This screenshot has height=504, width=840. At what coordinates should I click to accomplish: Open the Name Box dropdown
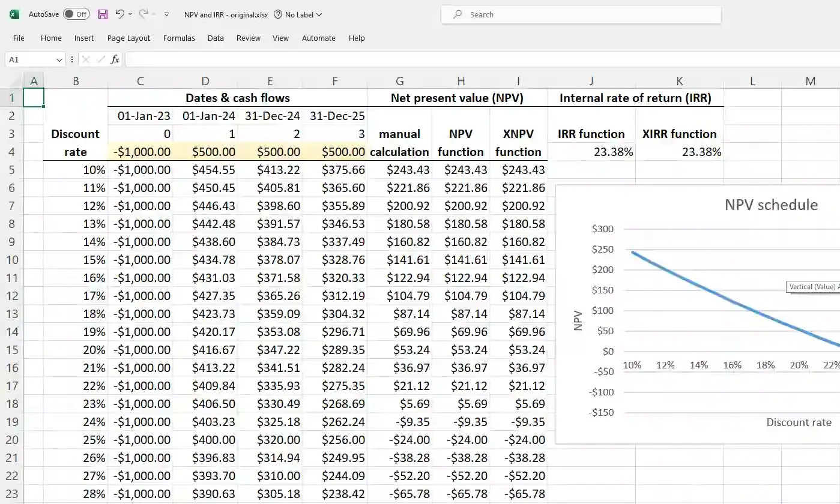pos(59,59)
